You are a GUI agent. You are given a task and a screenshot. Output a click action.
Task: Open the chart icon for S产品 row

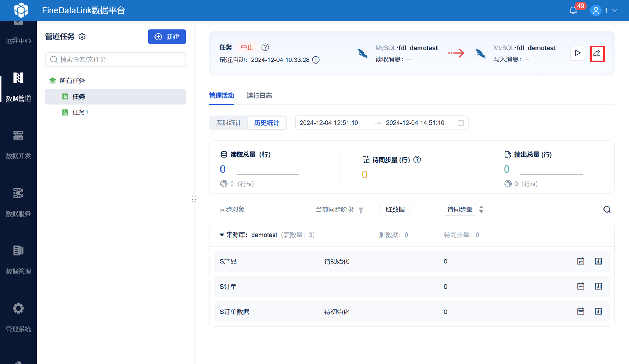coord(599,261)
